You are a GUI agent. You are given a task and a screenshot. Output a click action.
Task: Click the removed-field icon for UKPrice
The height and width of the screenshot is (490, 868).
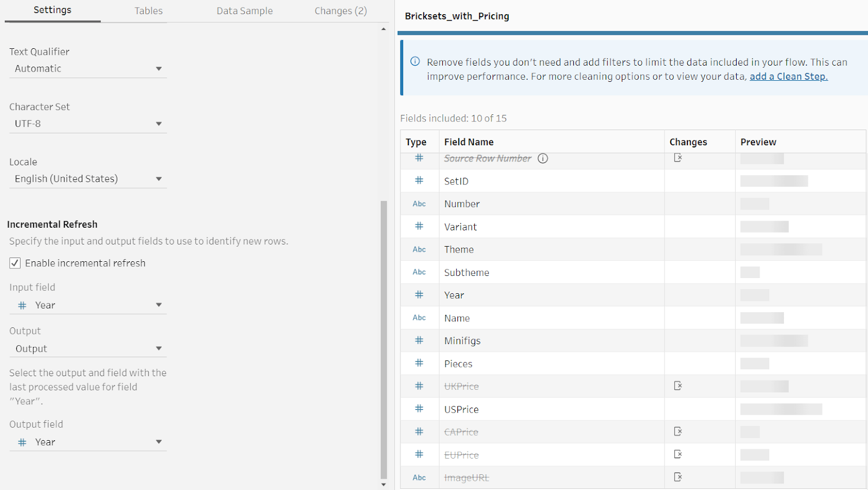click(678, 386)
